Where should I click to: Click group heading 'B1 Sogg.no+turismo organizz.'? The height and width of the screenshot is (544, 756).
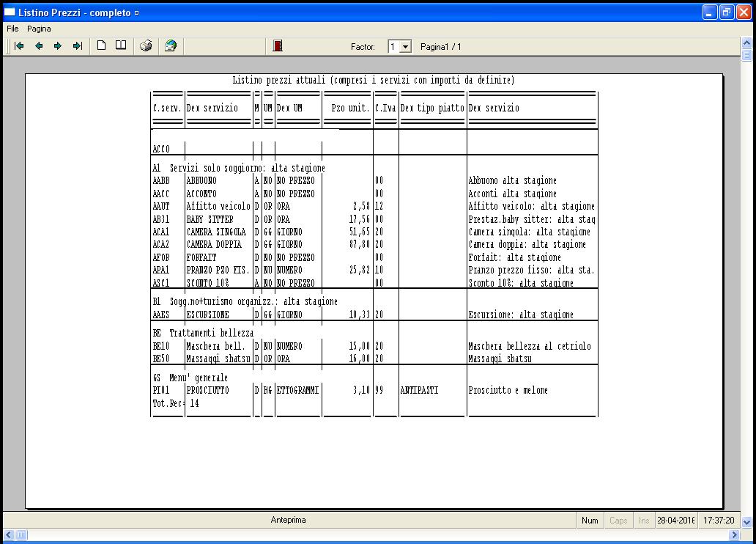tap(245, 301)
